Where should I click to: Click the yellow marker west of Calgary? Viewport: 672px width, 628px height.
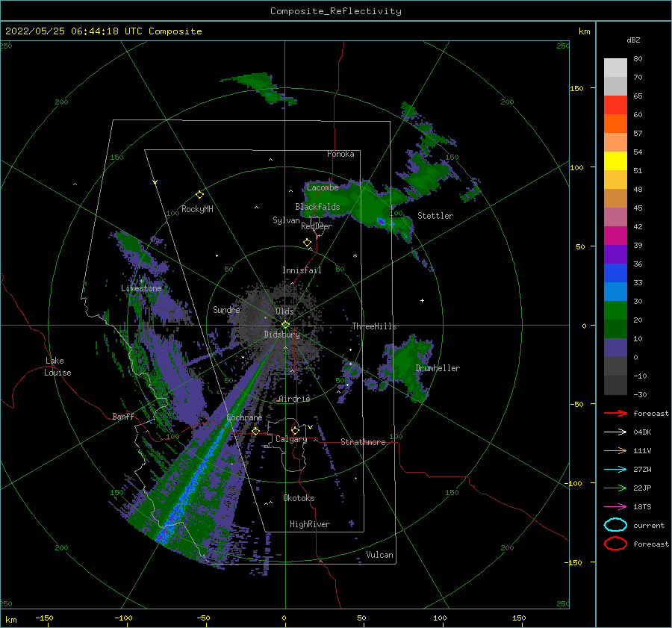(256, 431)
